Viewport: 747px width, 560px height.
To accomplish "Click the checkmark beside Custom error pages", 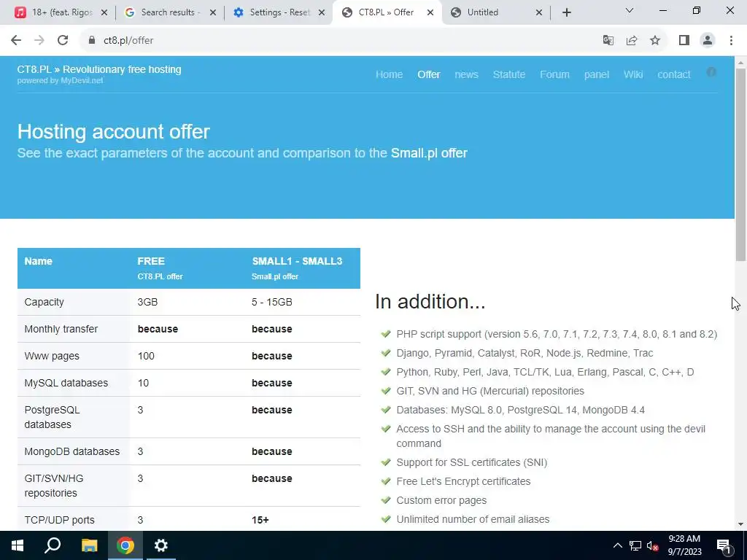I will (386, 500).
